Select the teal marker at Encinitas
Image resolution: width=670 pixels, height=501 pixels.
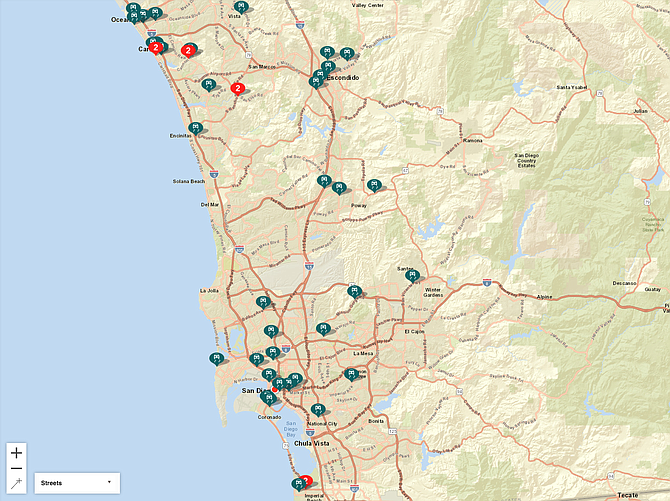pyautogui.click(x=195, y=128)
